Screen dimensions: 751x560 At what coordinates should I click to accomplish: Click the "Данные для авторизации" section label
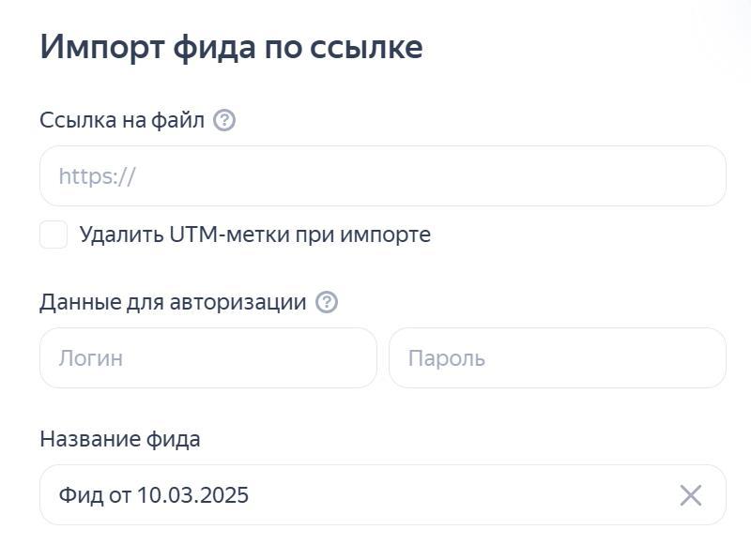point(173,302)
